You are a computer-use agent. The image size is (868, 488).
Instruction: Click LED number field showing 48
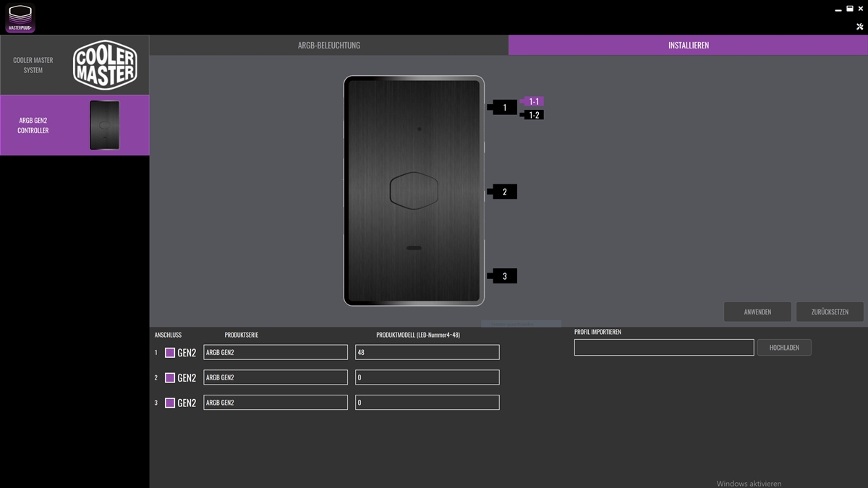(x=427, y=352)
